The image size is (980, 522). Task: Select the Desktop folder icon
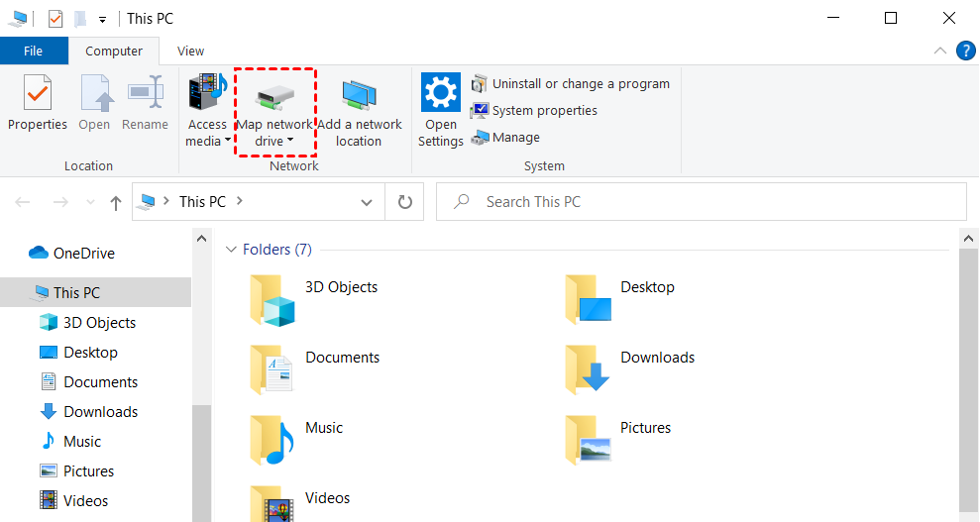tap(588, 300)
